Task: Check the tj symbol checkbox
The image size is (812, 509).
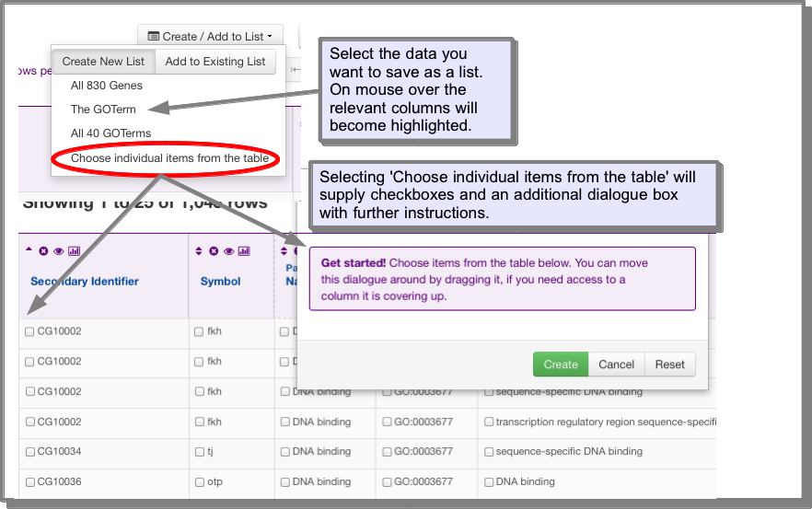Action: point(200,452)
